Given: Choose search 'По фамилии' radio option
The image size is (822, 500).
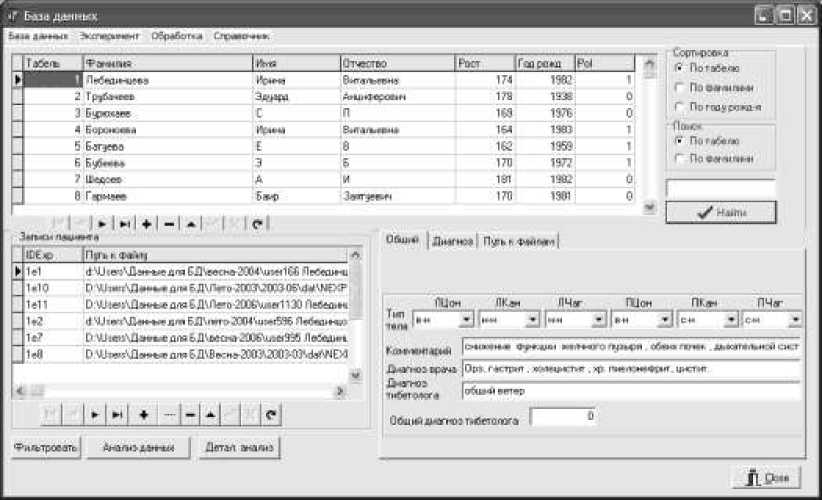Looking at the screenshot, I should pos(682,159).
